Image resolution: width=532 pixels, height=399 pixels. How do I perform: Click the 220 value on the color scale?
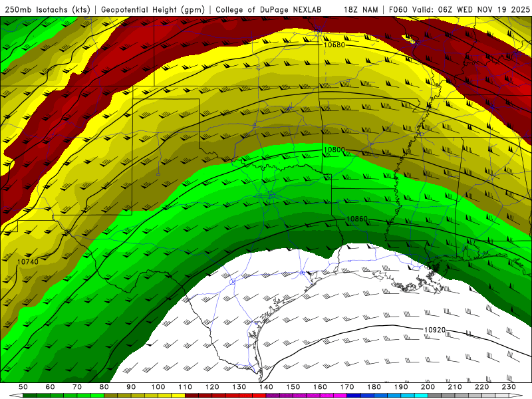click(x=481, y=387)
